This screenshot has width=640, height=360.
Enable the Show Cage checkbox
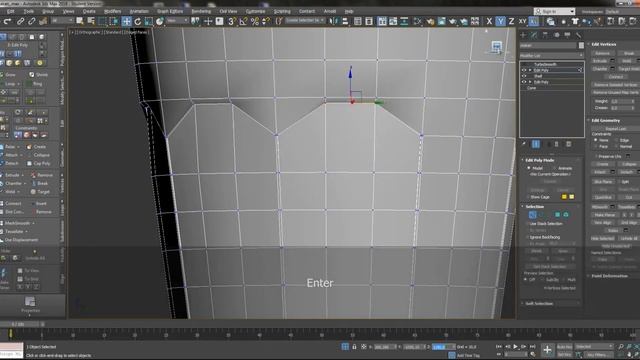coord(529,197)
